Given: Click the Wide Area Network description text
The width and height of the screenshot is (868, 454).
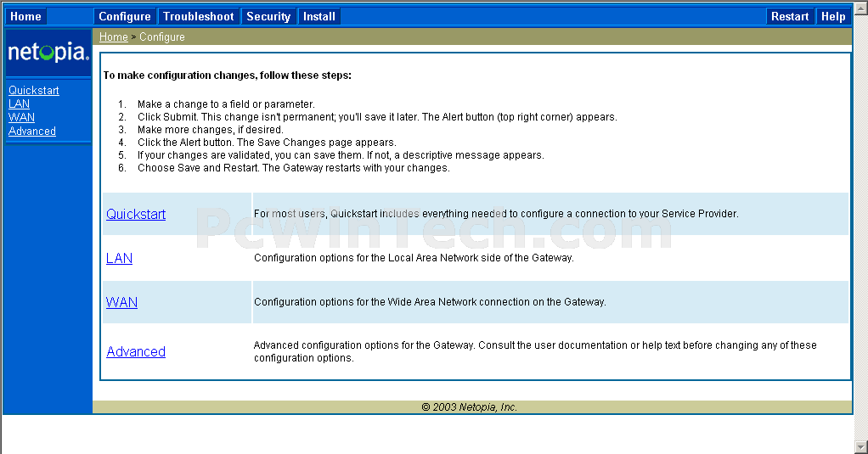Looking at the screenshot, I should 430,302.
